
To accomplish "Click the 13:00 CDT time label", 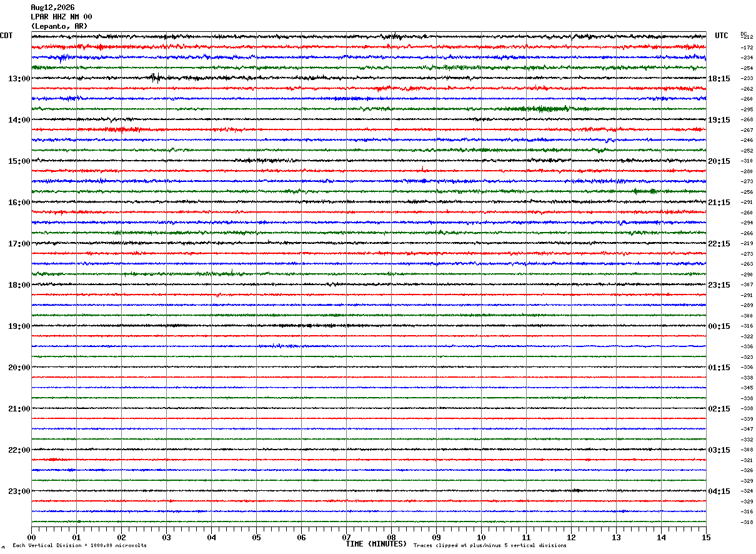I will (19, 78).
